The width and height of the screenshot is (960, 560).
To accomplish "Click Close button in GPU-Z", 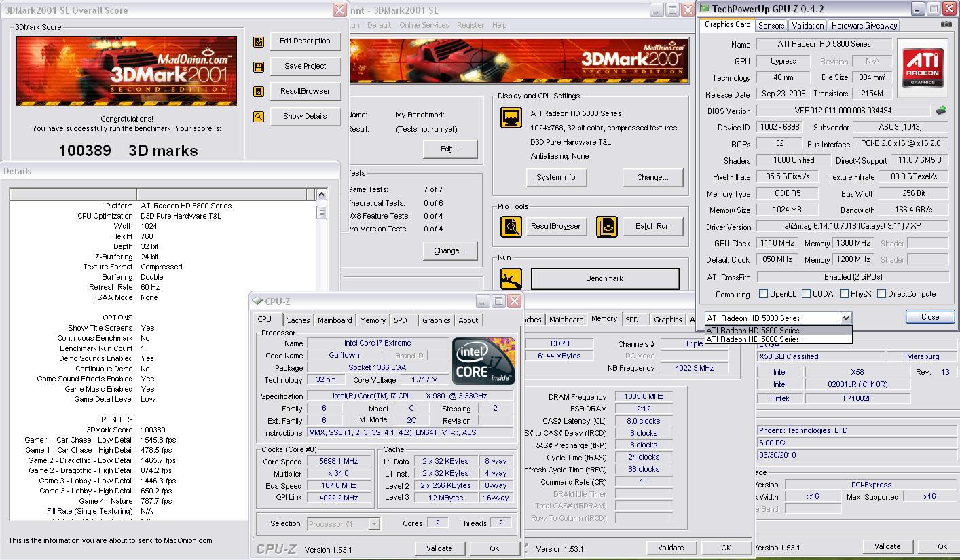I will (930, 317).
